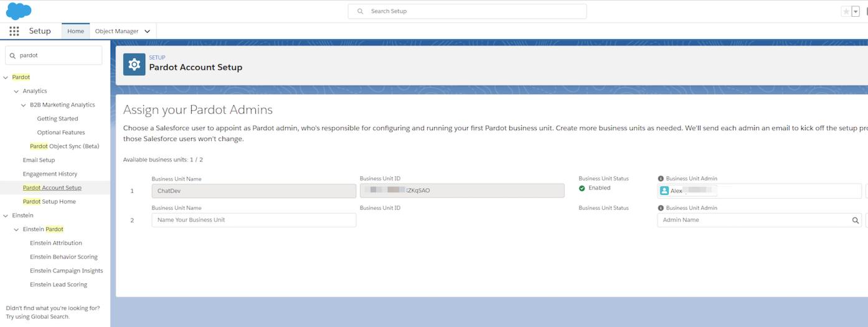Image resolution: width=868 pixels, height=327 pixels.
Task: Click the Quick Find magnifier icon
Action: pos(12,55)
